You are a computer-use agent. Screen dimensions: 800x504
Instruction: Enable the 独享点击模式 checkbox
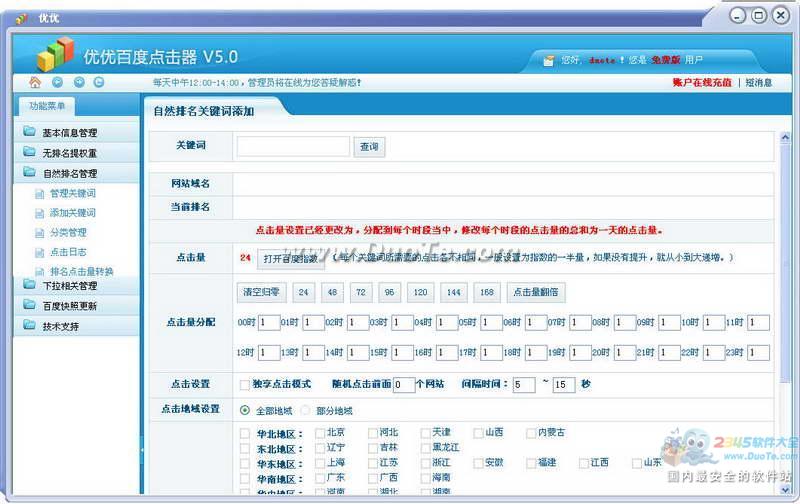point(244,384)
